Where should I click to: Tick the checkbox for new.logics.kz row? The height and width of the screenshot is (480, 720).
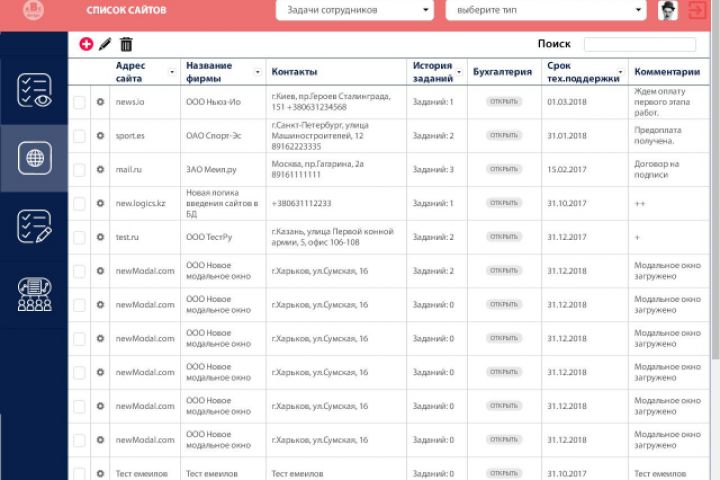pyautogui.click(x=79, y=203)
